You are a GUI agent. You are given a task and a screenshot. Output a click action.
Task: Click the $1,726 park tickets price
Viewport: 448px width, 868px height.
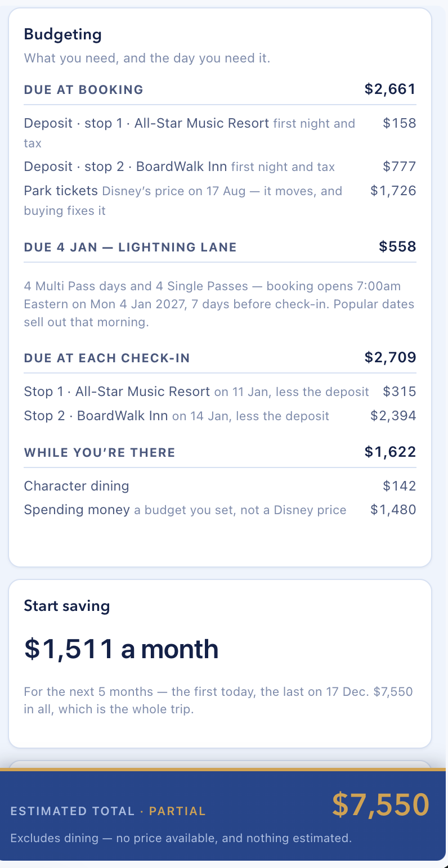coord(393,191)
